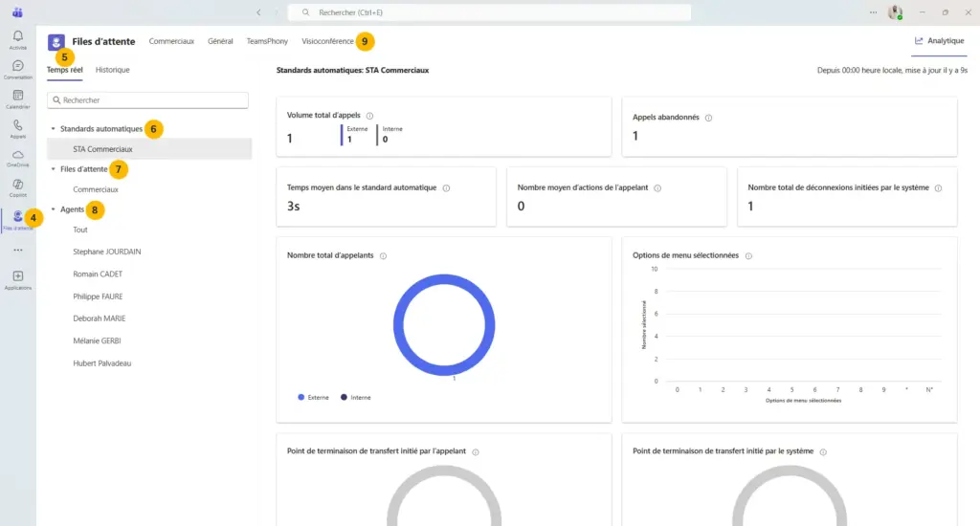The image size is (980, 526).
Task: Switch to the Temps réel tab
Action: click(64, 70)
